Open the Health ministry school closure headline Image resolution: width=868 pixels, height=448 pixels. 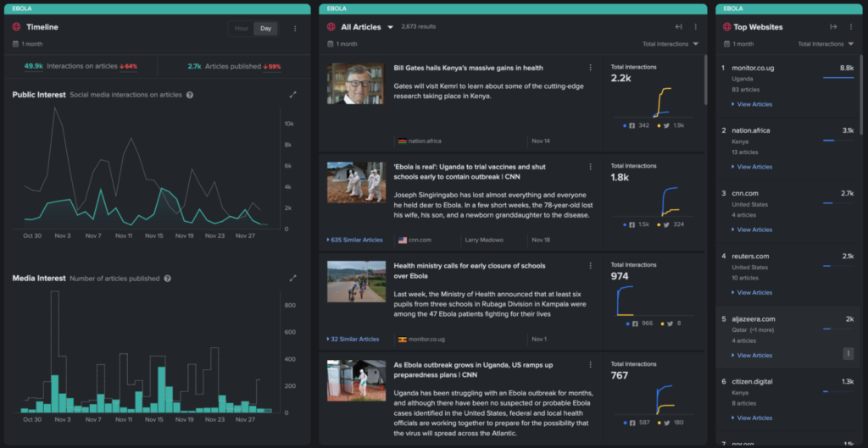point(470,270)
